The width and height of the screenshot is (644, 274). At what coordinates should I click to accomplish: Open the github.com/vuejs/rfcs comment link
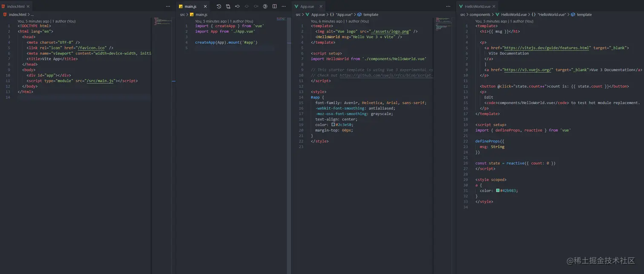tap(386, 75)
